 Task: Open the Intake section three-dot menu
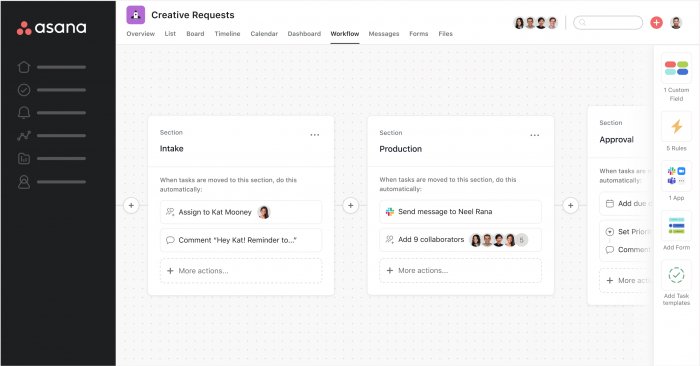(x=315, y=135)
